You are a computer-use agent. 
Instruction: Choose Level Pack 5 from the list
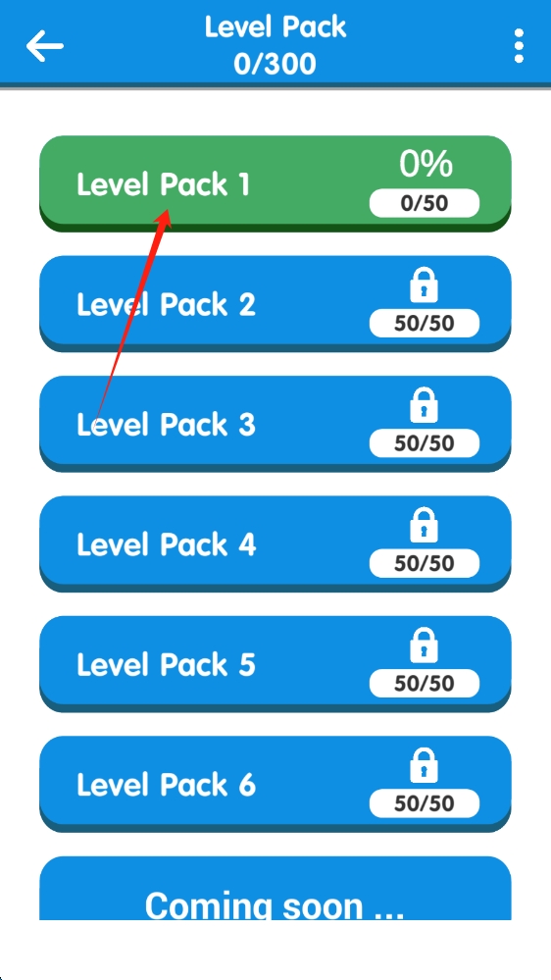tap(275, 664)
